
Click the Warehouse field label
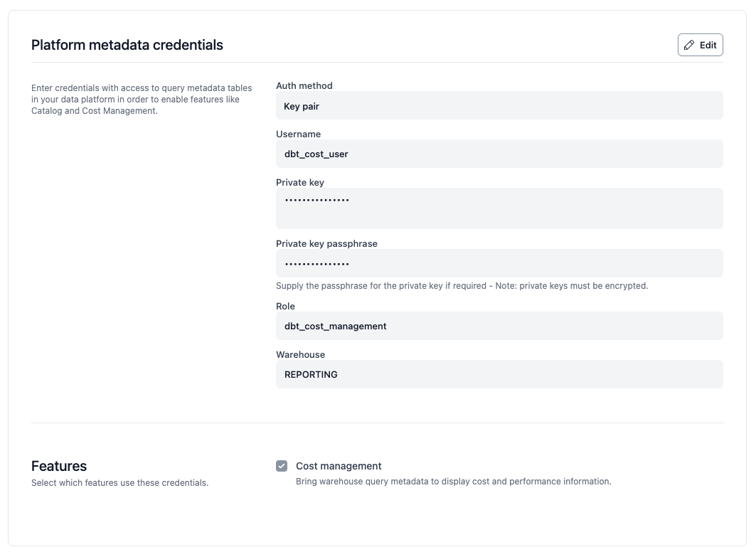(x=299, y=354)
